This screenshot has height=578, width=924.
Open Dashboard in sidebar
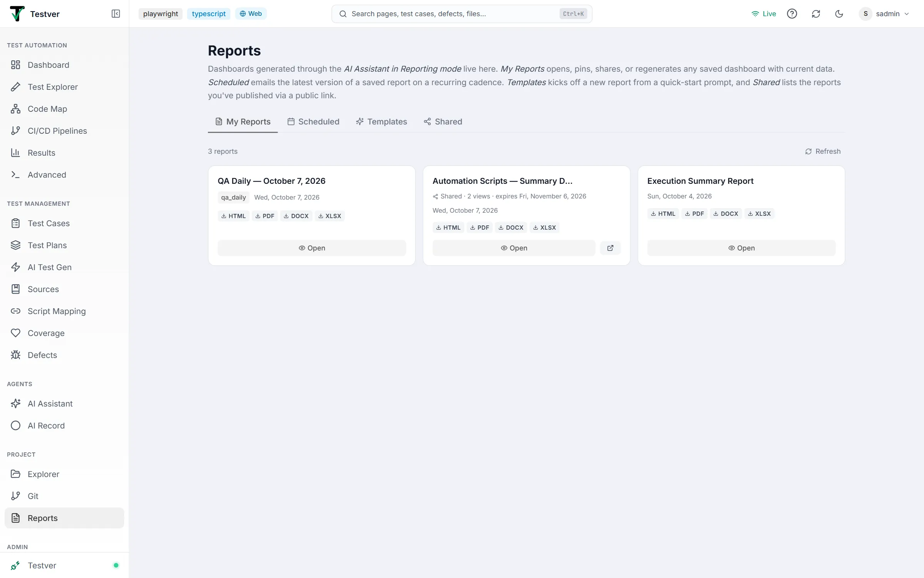tap(64, 65)
